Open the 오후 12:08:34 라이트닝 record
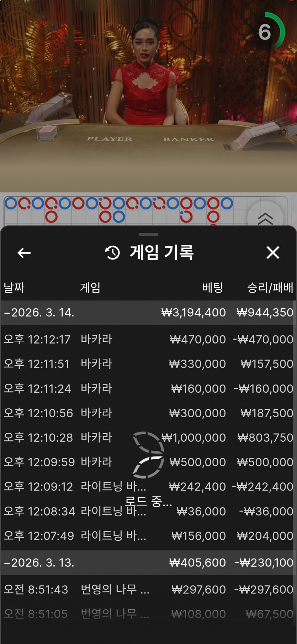This screenshot has width=297, height=644. pyautogui.click(x=148, y=511)
